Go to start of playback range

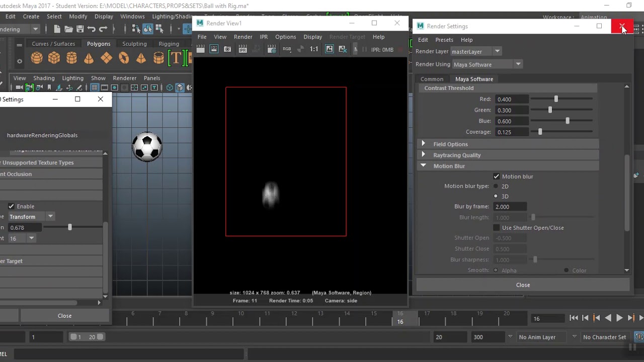pyautogui.click(x=574, y=318)
